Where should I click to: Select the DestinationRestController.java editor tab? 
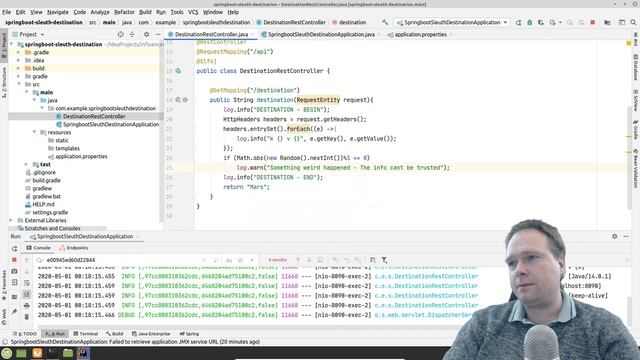[211, 34]
